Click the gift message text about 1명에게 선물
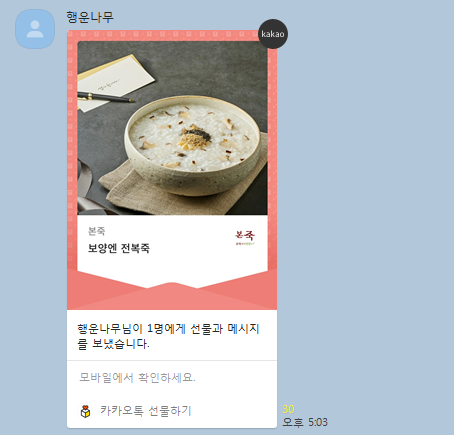 (x=168, y=336)
